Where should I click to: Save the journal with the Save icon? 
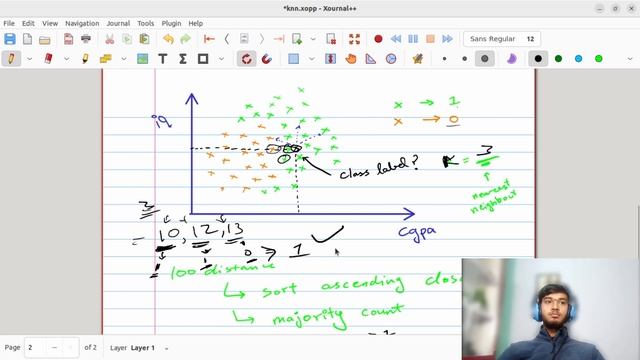10,39
